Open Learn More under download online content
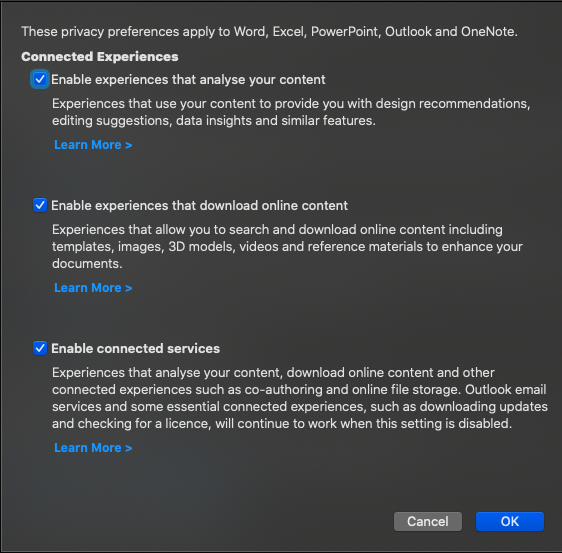The width and height of the screenshot is (562, 553). click(93, 288)
